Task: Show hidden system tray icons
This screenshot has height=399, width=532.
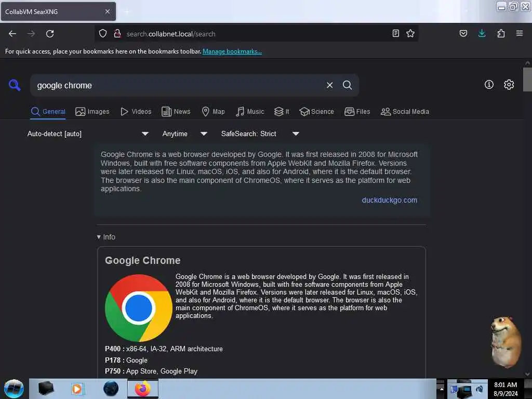Action: [x=442, y=389]
